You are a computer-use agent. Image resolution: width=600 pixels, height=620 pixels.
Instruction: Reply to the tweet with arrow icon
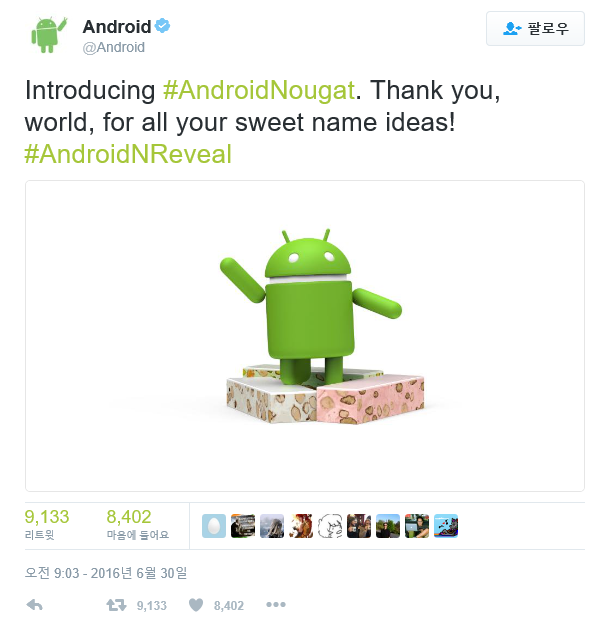coord(35,605)
